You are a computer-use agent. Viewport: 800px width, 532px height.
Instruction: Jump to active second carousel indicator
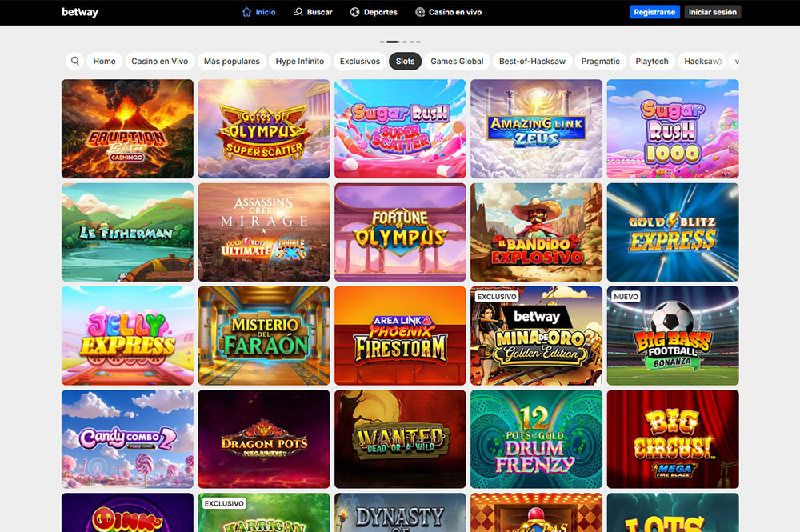tap(392, 42)
